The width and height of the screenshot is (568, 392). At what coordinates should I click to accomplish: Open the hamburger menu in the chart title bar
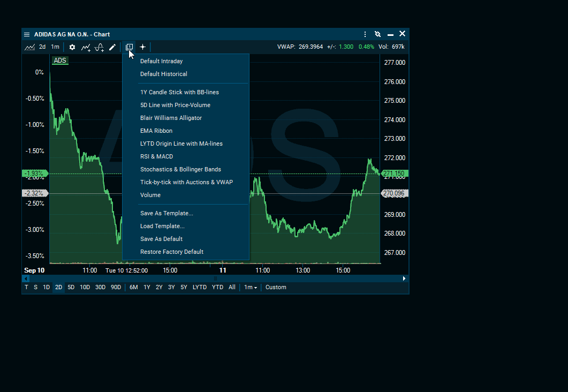tap(27, 34)
